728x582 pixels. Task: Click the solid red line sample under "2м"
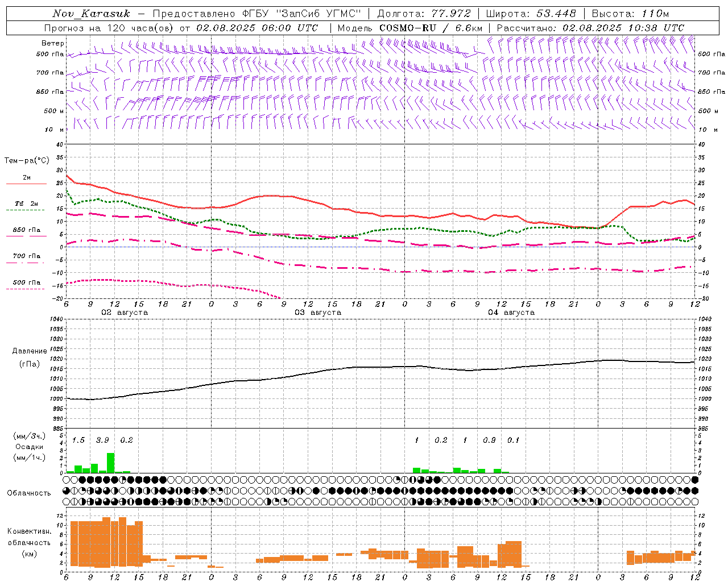coord(26,184)
